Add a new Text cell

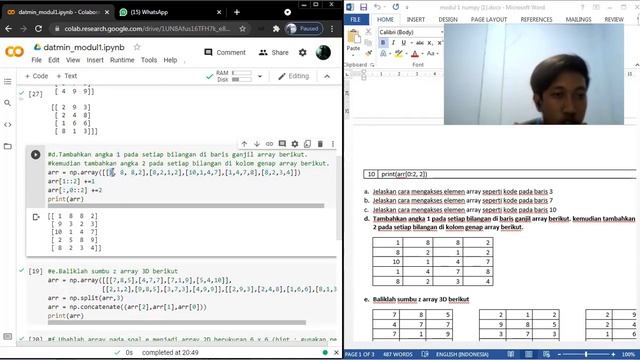67,76
